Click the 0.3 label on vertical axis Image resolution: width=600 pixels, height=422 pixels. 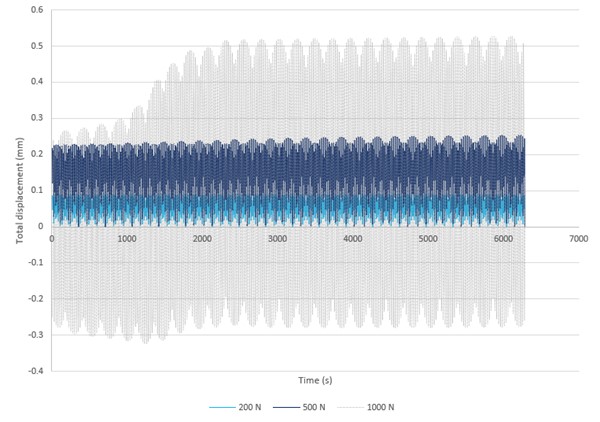pos(36,118)
